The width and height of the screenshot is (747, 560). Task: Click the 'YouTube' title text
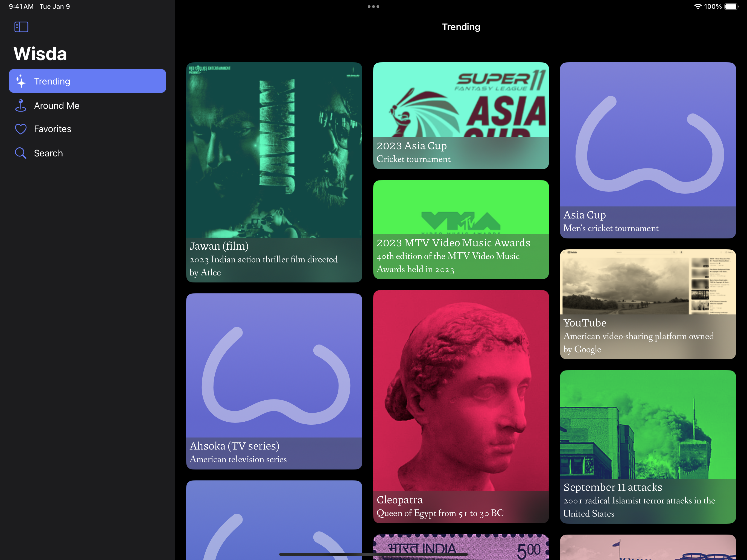(x=585, y=323)
